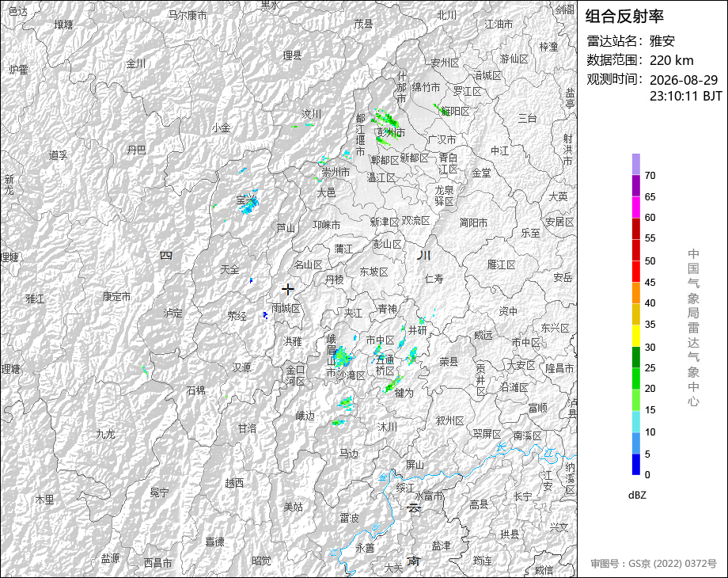The image size is (728, 578).
Task: Click the observation timestamp 2026-08-29
Action: [684, 80]
